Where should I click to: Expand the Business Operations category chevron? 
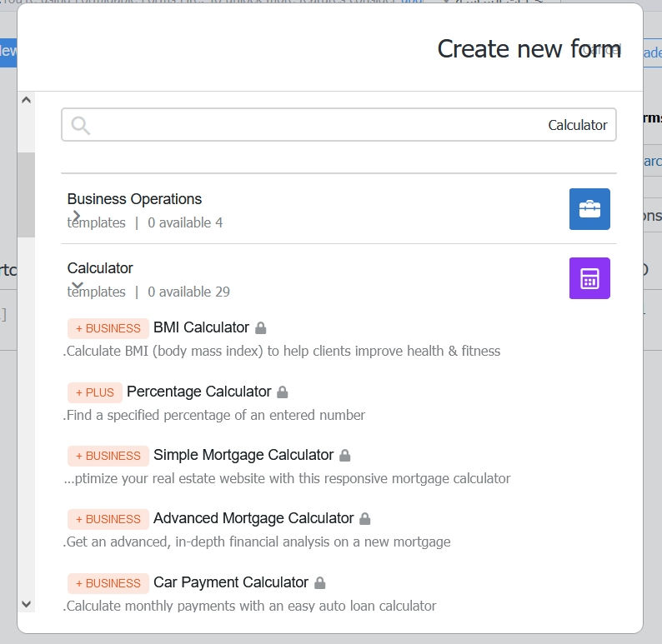[x=77, y=216]
